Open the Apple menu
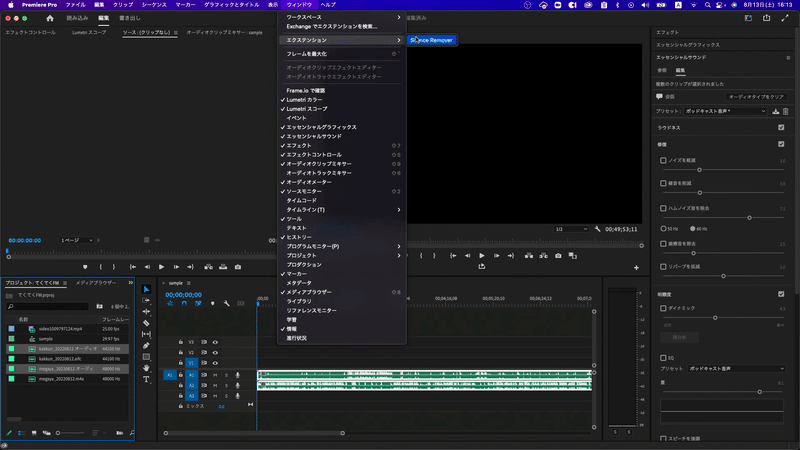This screenshot has width=800, height=450. pyautogui.click(x=11, y=5)
